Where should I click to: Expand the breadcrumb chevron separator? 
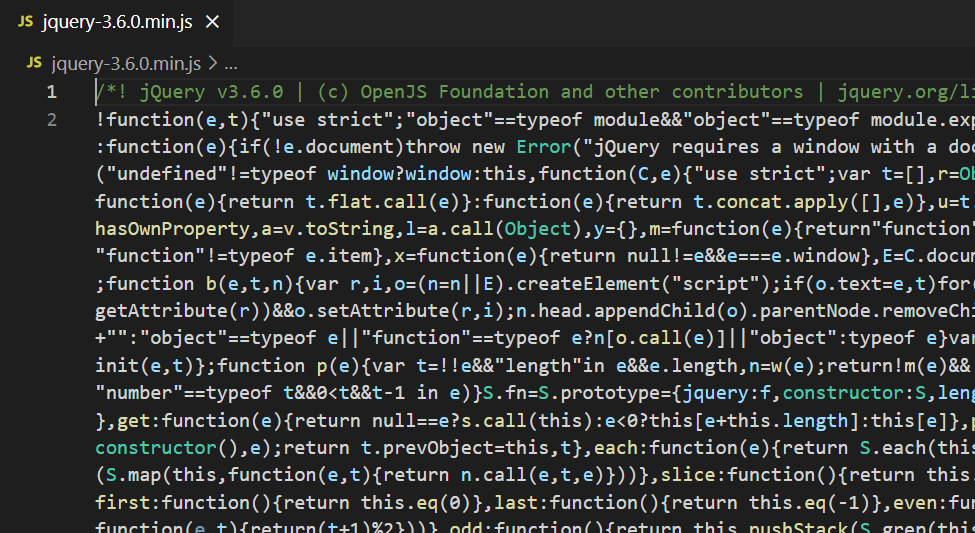(212, 63)
